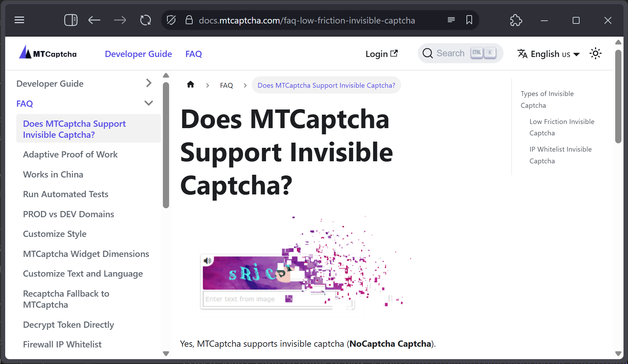
Task: Reload the page
Action: [x=146, y=20]
